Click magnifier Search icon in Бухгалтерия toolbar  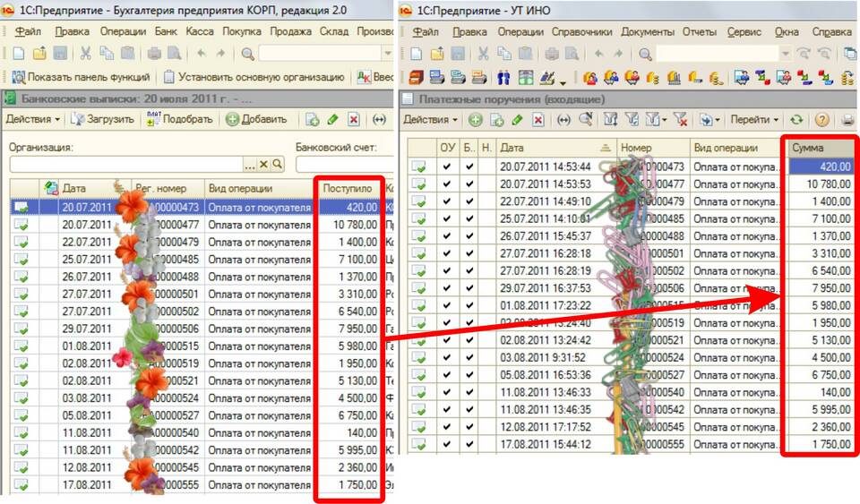coord(248,54)
